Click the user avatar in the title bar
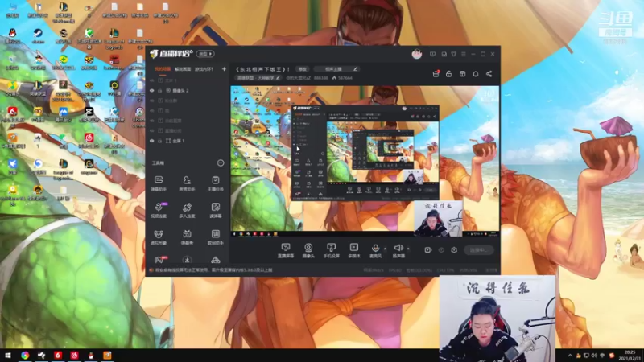Image resolution: width=644 pixels, height=362 pixels. click(x=416, y=54)
